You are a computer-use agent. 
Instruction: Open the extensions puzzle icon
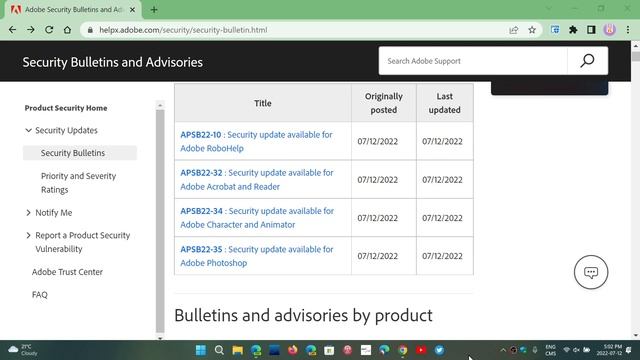pos(573,30)
